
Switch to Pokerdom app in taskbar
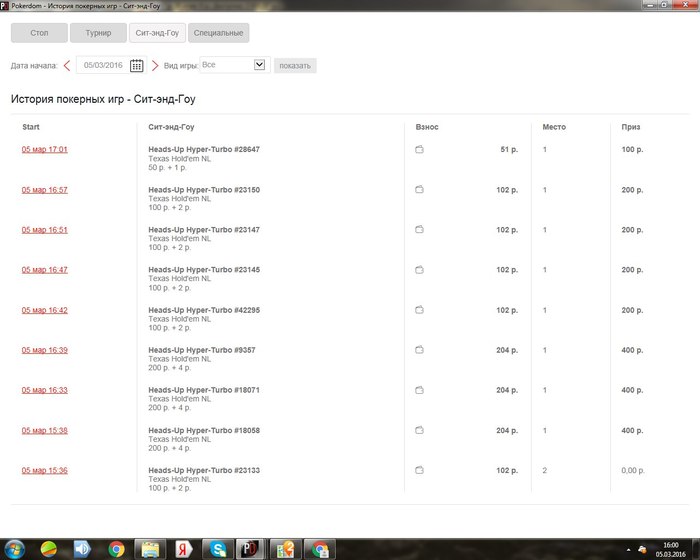pos(251,549)
